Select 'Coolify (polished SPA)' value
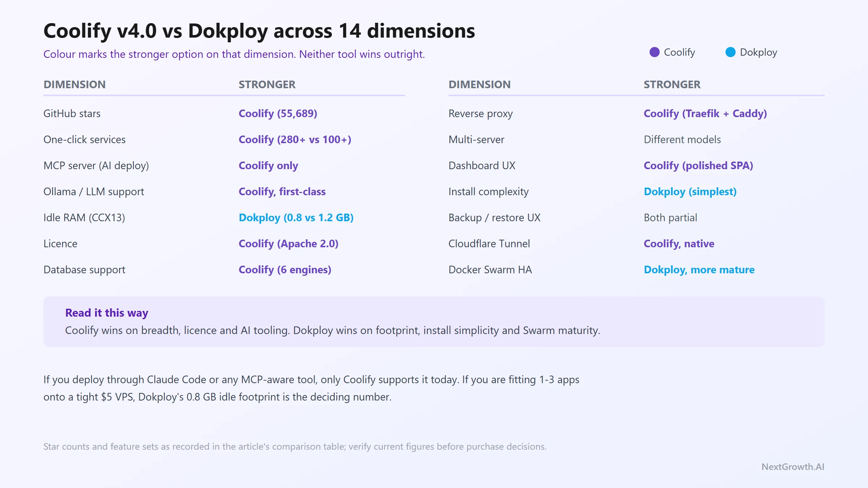The image size is (868, 488). 698,166
